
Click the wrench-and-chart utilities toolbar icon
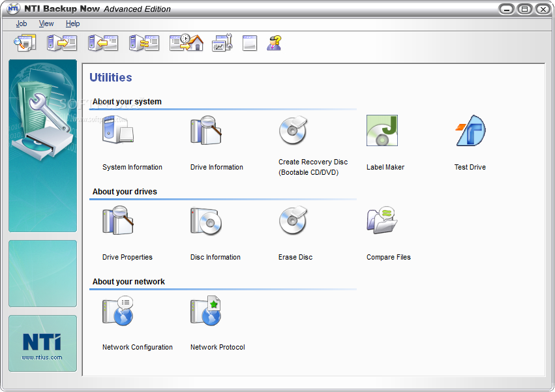click(222, 43)
